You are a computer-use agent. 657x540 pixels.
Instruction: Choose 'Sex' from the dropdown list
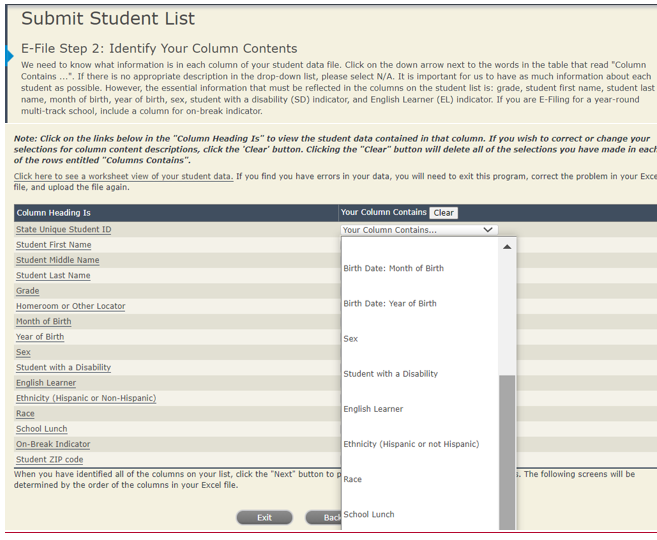coord(351,339)
